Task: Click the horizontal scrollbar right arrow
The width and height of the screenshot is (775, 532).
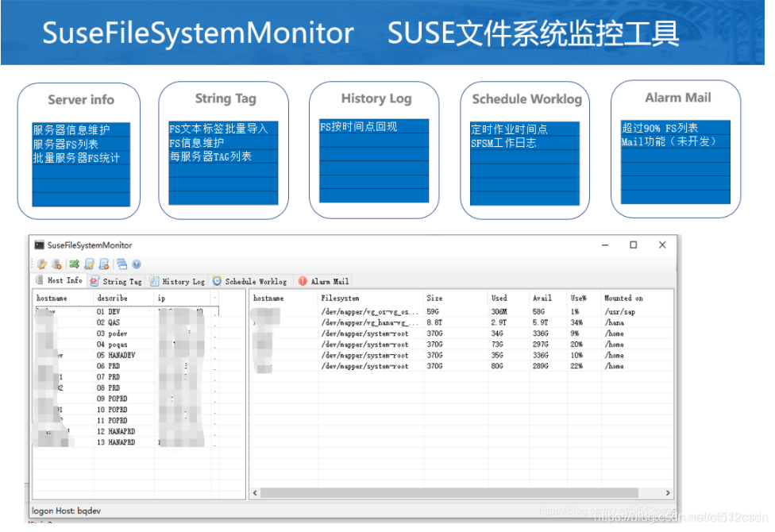Action: tap(668, 493)
